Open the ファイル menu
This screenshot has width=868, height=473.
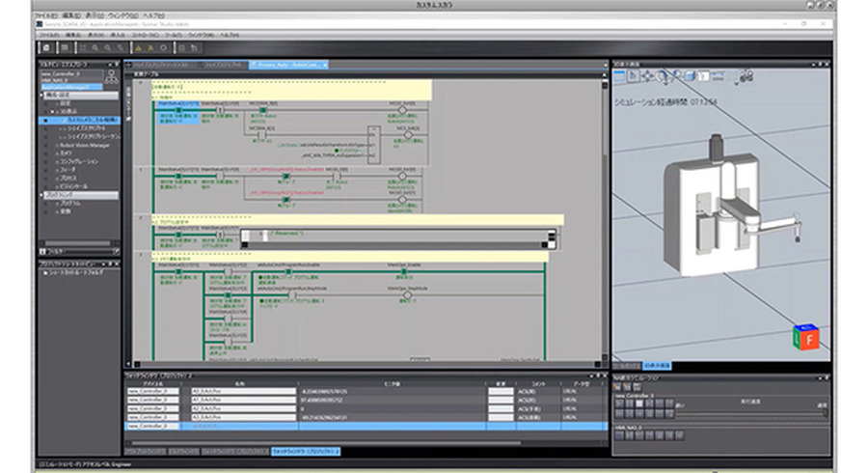click(45, 16)
